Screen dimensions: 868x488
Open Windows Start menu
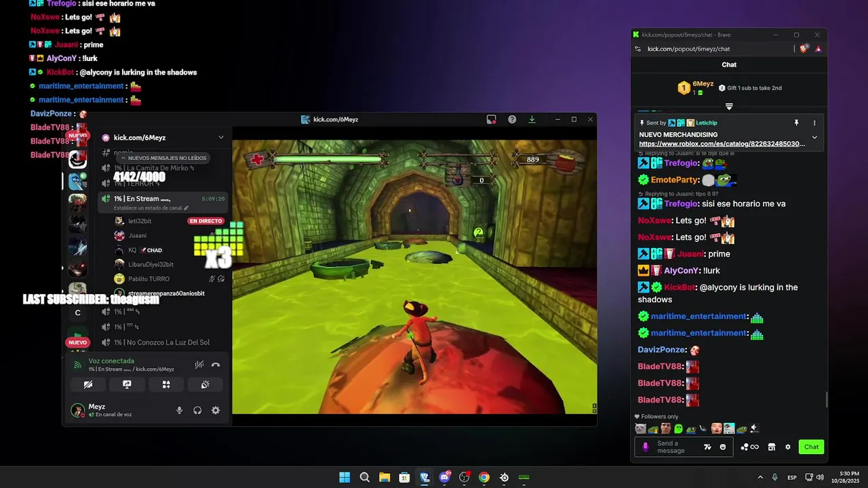click(344, 477)
